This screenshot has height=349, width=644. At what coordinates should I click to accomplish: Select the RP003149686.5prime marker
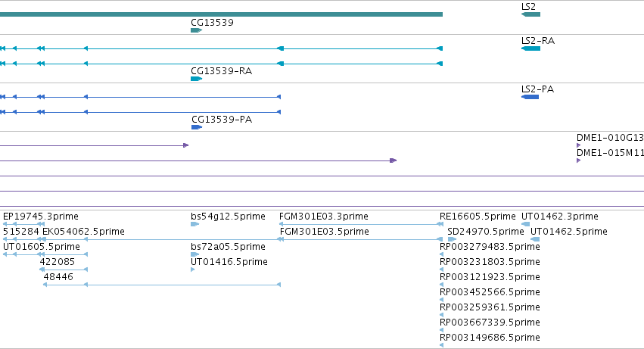pyautogui.click(x=441, y=345)
